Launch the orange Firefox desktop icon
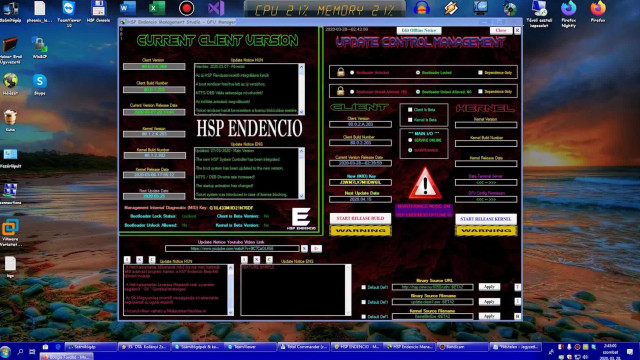This screenshot has height=360, width=640. pos(598,11)
